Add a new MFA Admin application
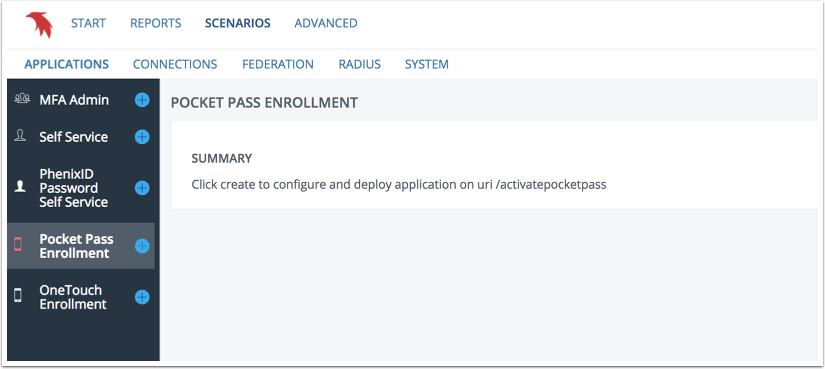This screenshot has width=825, height=369. (142, 100)
